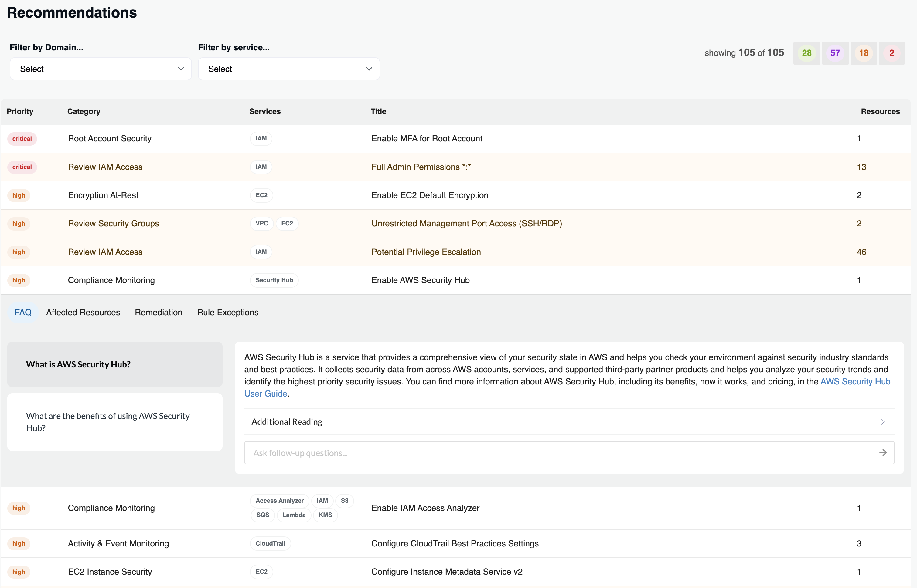Click the Review Security Groups category
917x588 pixels.
click(x=114, y=223)
